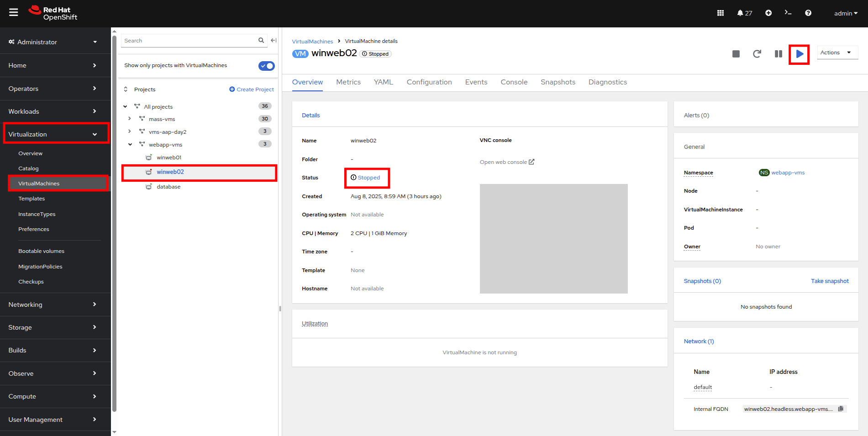Screen dimensions: 868x436
Task: Click the project search input field
Action: coord(189,41)
